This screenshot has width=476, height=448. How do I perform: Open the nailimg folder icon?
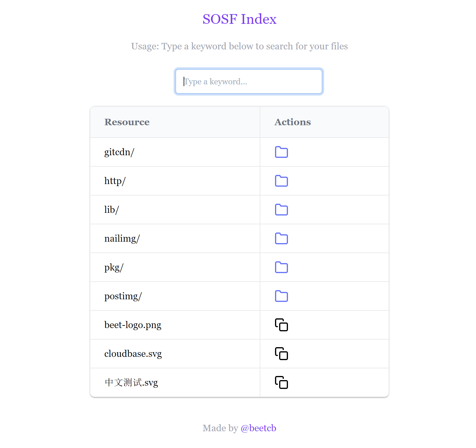coord(281,238)
